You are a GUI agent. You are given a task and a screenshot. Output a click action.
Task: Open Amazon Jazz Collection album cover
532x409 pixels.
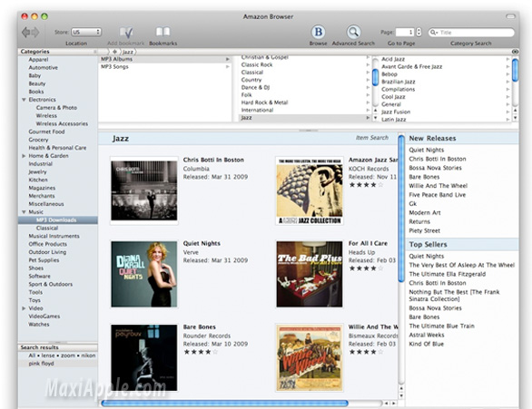(310, 190)
